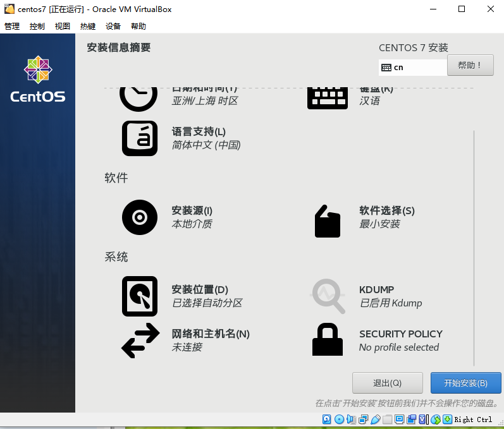Open the 热键 menu
The width and height of the screenshot is (504, 429).
click(88, 26)
